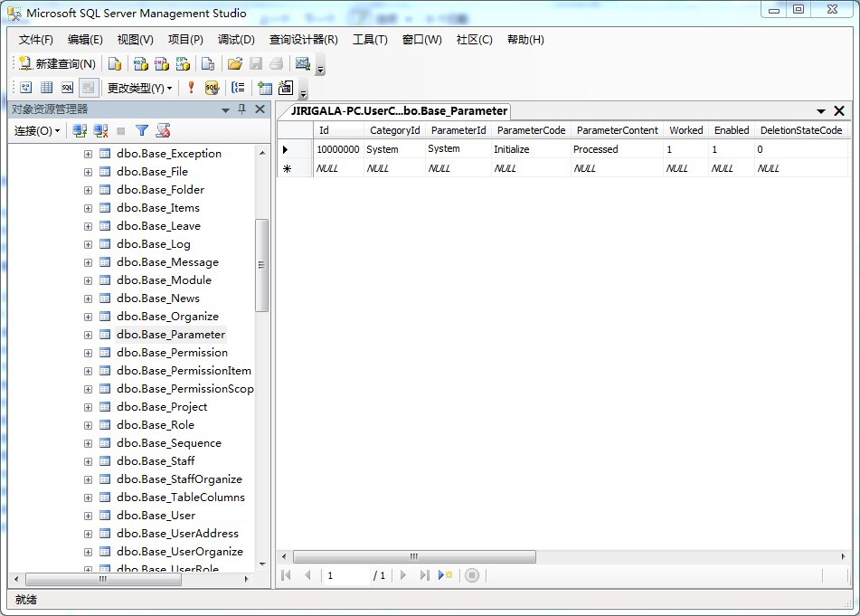Open active files dropdown beside document tab
Viewport: 860px width, 616px height.
(821, 110)
